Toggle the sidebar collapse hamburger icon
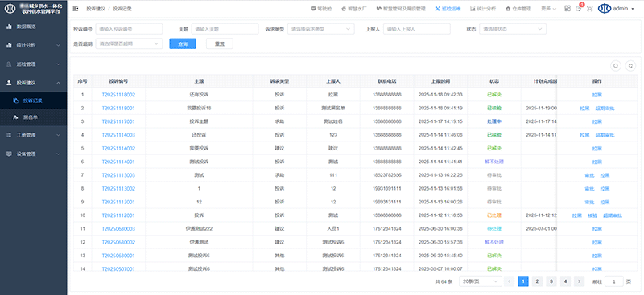The width and height of the screenshot is (644, 295). (x=76, y=9)
